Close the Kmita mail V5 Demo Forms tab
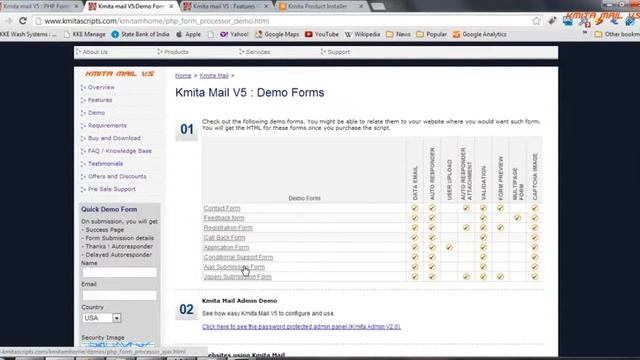The height and width of the screenshot is (360, 640). click(171, 6)
